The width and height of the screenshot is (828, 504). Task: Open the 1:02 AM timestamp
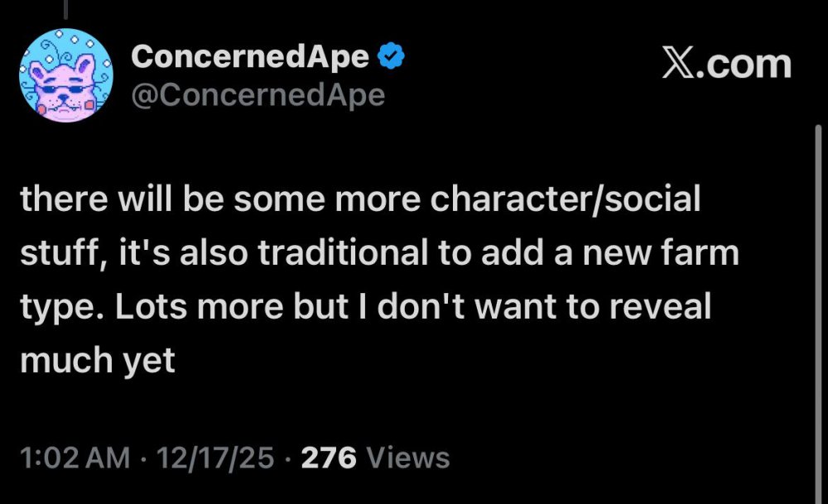(x=75, y=457)
